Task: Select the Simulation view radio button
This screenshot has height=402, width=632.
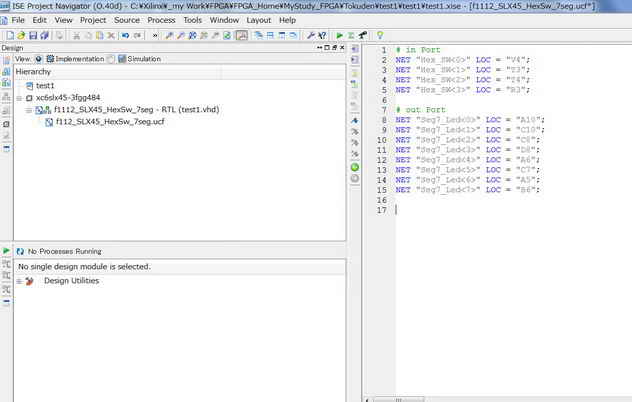Action: click(x=111, y=59)
